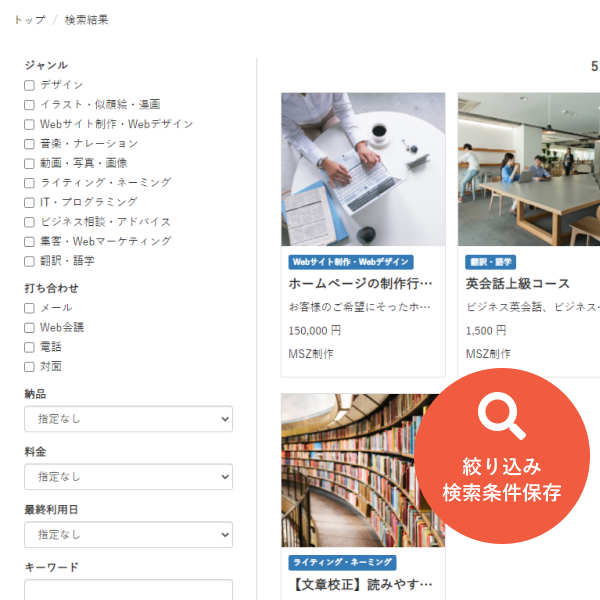Enable the IT・プログラミング checkbox
The height and width of the screenshot is (600, 600).
[29, 202]
